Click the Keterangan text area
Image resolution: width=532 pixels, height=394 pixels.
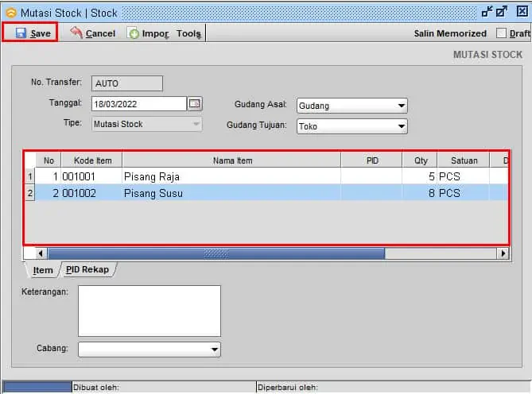click(150, 311)
